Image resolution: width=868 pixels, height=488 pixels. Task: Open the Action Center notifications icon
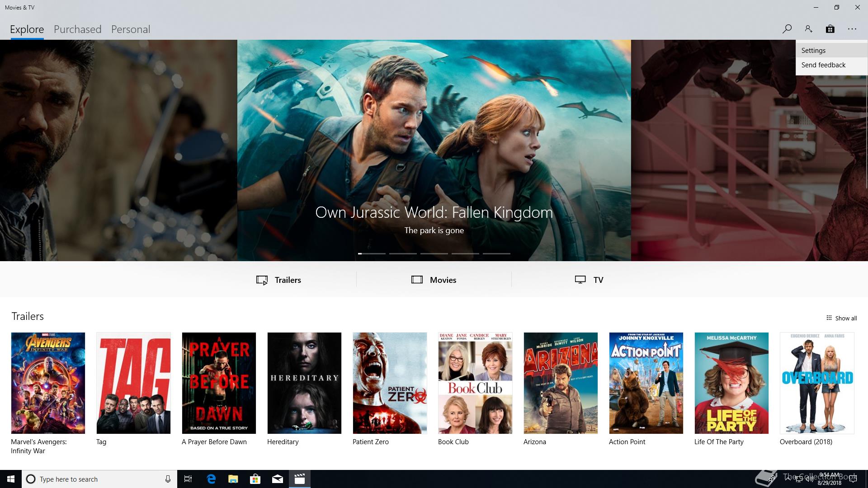point(854,479)
